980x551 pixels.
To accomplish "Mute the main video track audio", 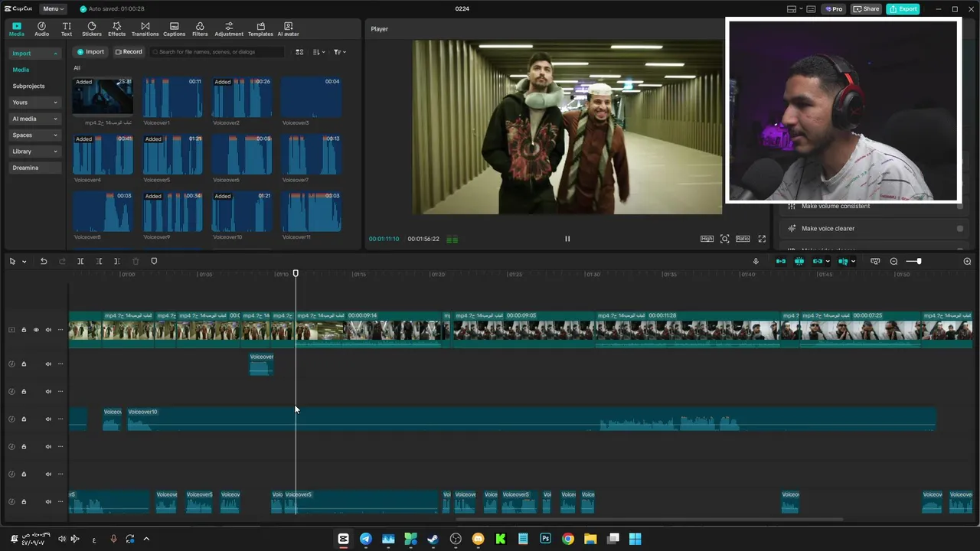I will [48, 330].
